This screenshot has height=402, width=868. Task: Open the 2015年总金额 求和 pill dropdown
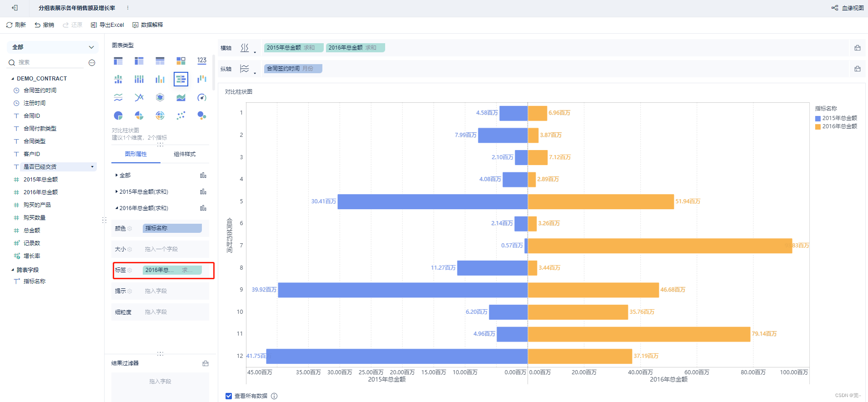[294, 48]
